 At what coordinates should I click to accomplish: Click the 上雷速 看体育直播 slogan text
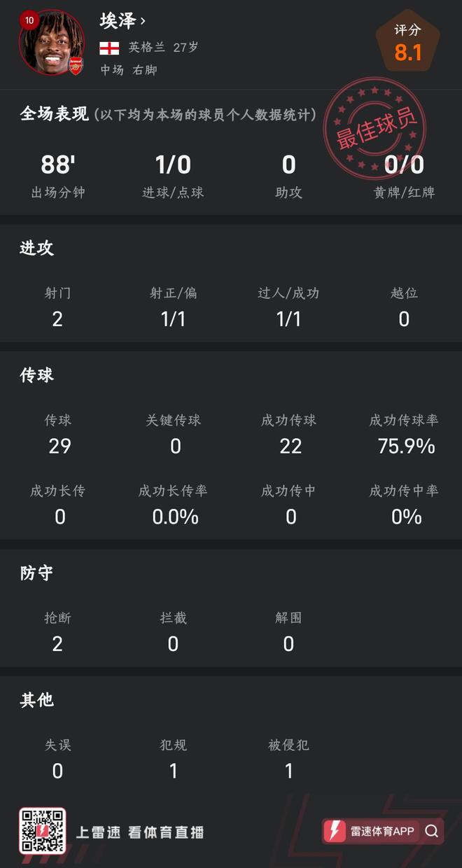tap(140, 832)
